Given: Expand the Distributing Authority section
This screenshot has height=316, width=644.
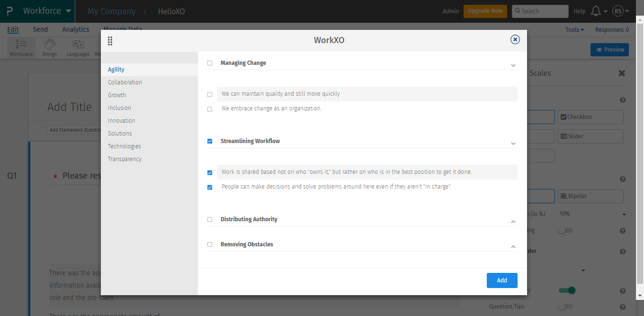Looking at the screenshot, I should point(513,222).
